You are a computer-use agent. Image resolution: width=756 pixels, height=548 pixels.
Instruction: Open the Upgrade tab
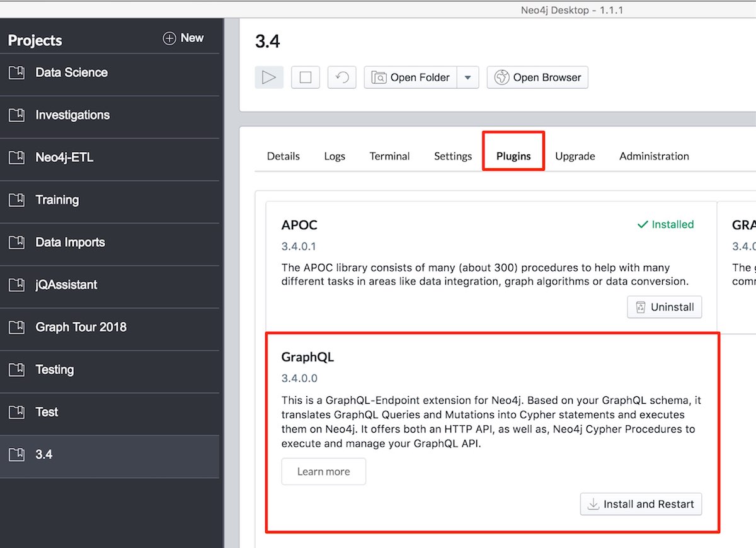[x=575, y=156]
